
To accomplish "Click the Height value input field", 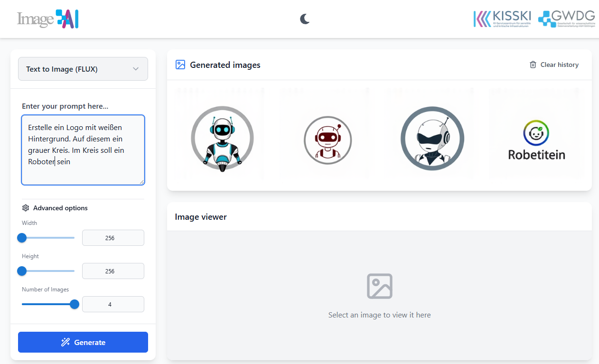I will click(x=113, y=271).
